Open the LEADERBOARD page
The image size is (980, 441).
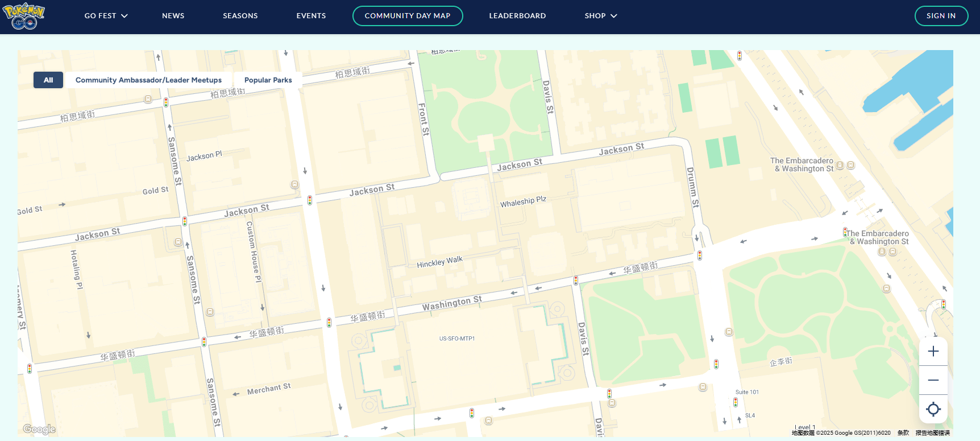click(x=517, y=16)
